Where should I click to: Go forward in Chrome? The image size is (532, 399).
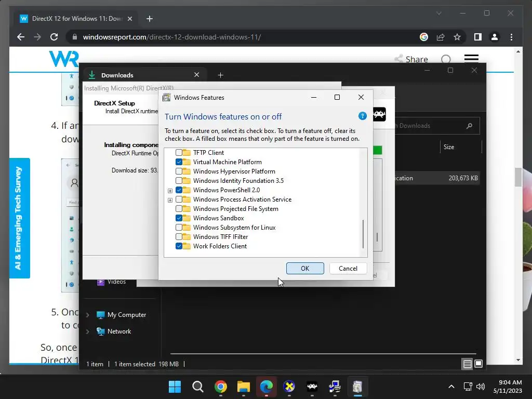pyautogui.click(x=37, y=37)
